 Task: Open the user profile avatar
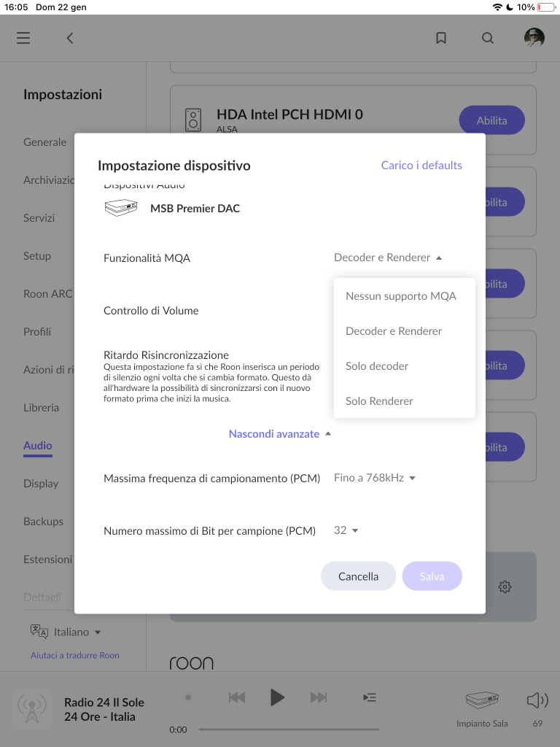tap(534, 38)
